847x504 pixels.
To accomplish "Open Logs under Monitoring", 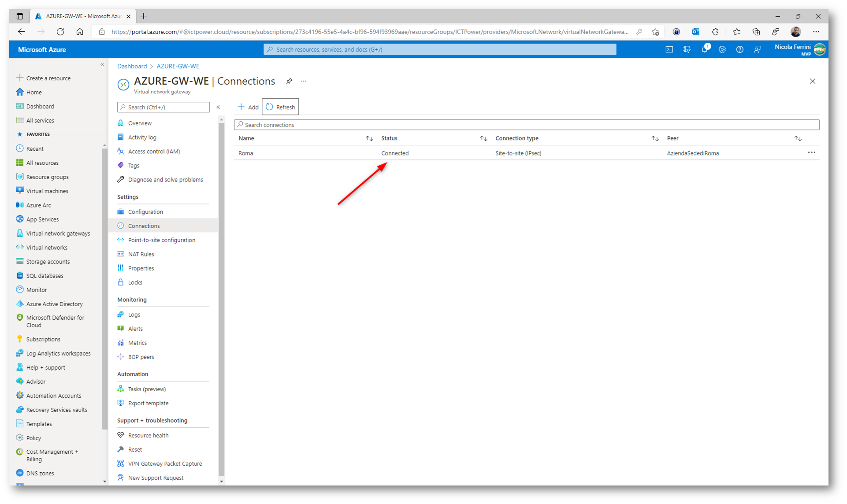I will 134,315.
